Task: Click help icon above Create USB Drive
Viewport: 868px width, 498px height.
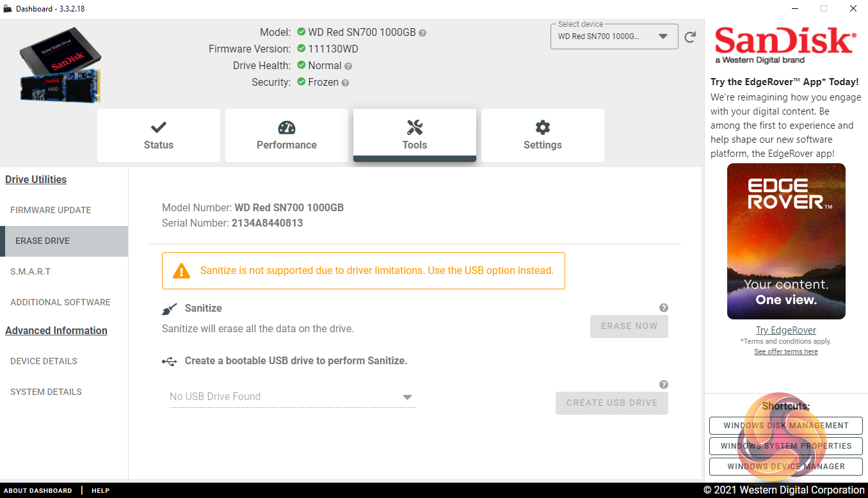Action: tap(664, 385)
